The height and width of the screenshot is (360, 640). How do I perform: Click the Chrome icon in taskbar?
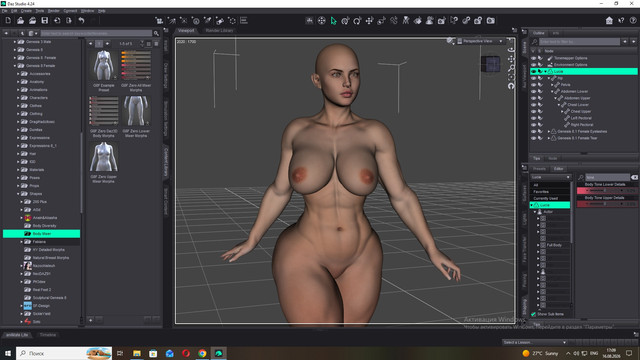202,353
